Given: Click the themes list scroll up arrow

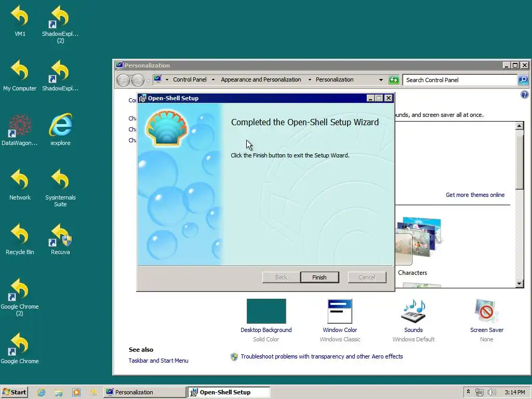Looking at the screenshot, I should coord(519,126).
